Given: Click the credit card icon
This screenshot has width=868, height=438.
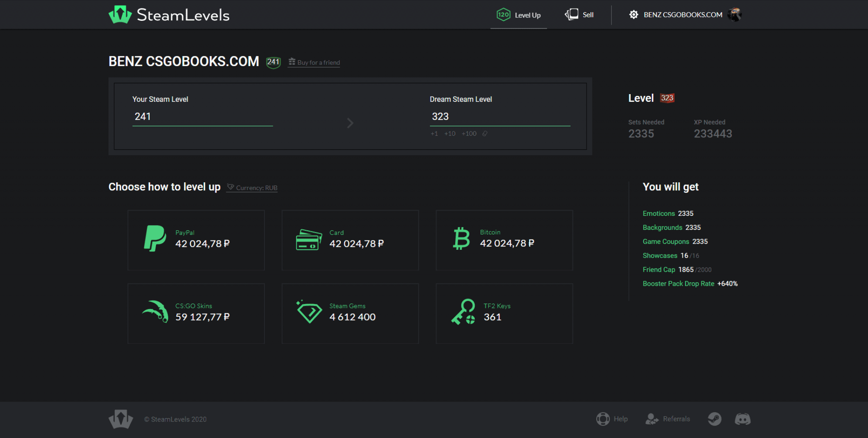Looking at the screenshot, I should pyautogui.click(x=309, y=240).
